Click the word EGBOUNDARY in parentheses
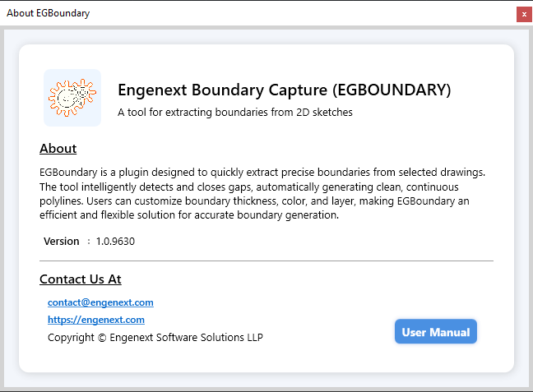The width and height of the screenshot is (533, 392). pyautogui.click(x=392, y=90)
